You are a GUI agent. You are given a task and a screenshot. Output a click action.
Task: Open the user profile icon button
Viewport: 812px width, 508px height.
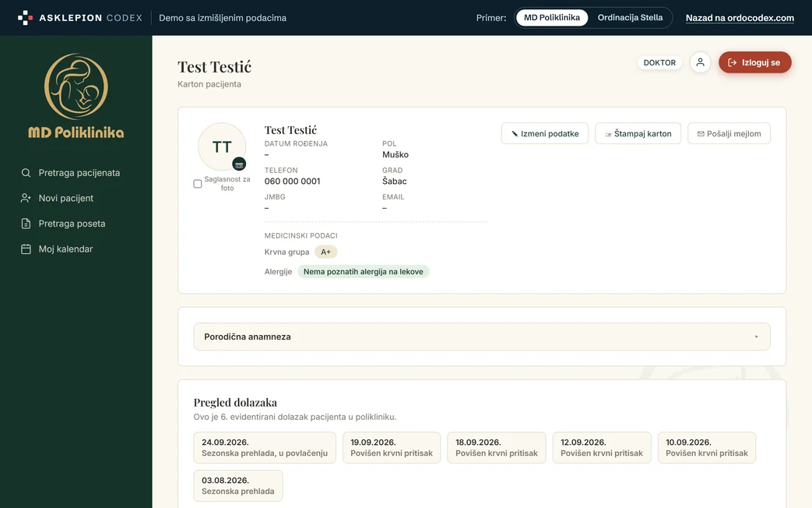click(x=700, y=62)
